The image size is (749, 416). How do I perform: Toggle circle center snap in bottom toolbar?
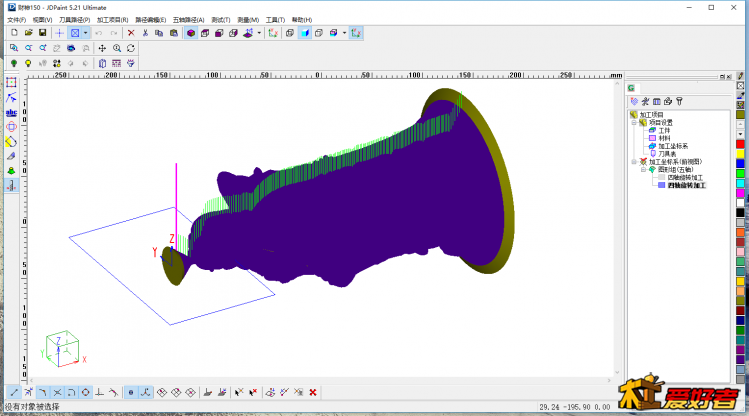point(86,393)
